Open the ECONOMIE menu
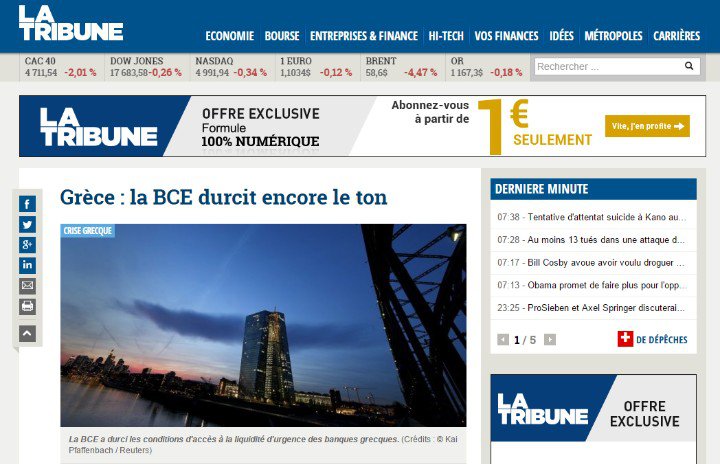720x464 pixels. (230, 36)
